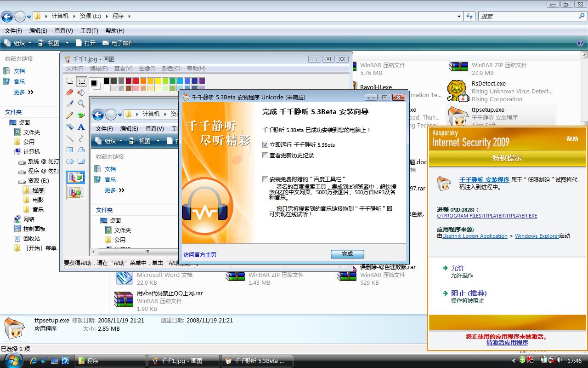The image size is (588, 368).
Task: Click 完成 button in installer
Action: (347, 254)
